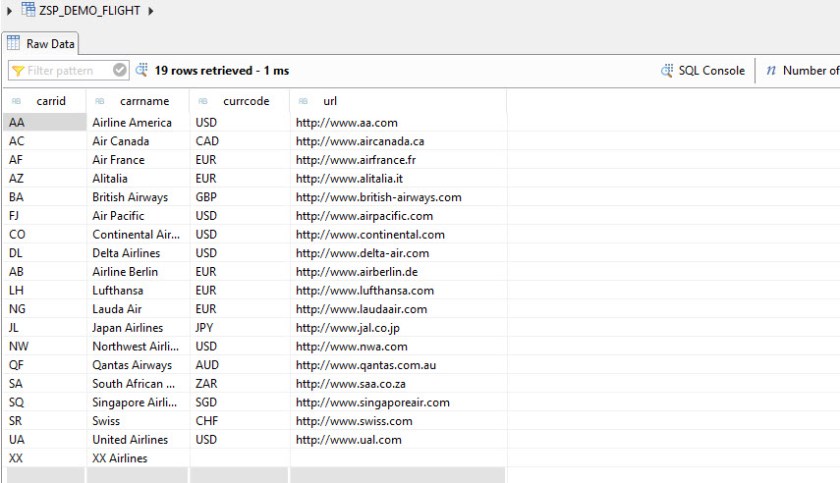
Task: Select the British Airways cell
Action: click(138, 197)
